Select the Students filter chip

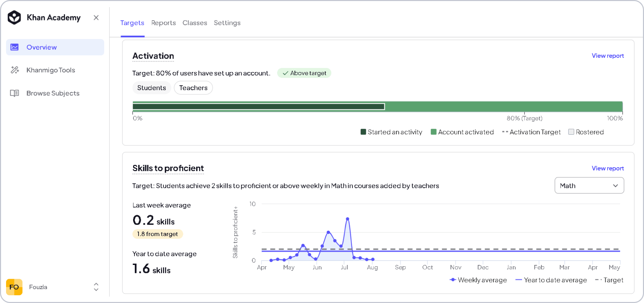(x=152, y=88)
